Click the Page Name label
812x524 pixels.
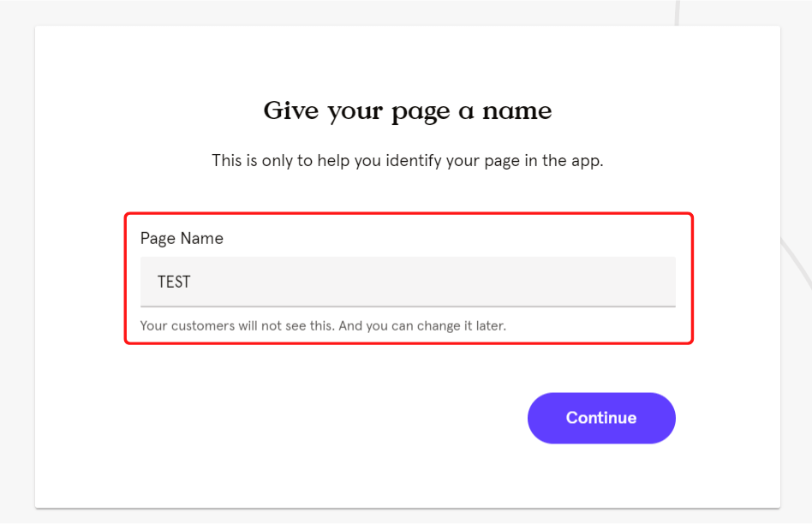tap(182, 238)
